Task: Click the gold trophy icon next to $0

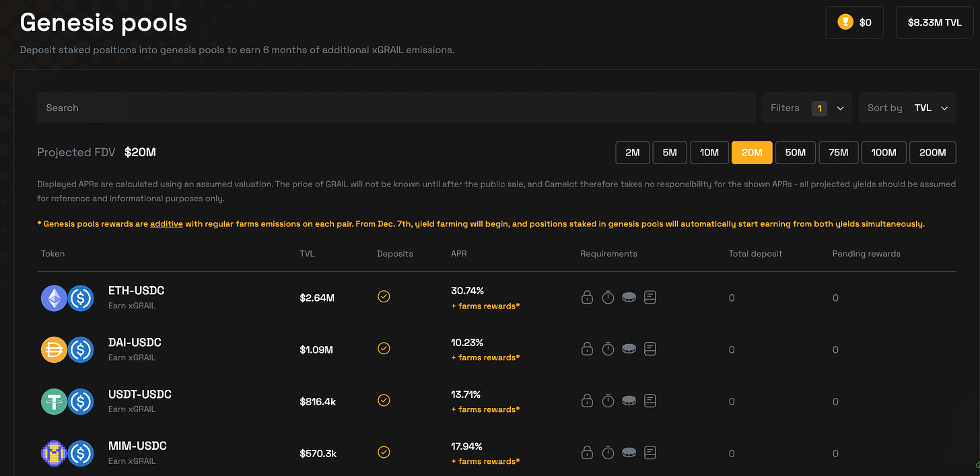Action: coord(845,22)
